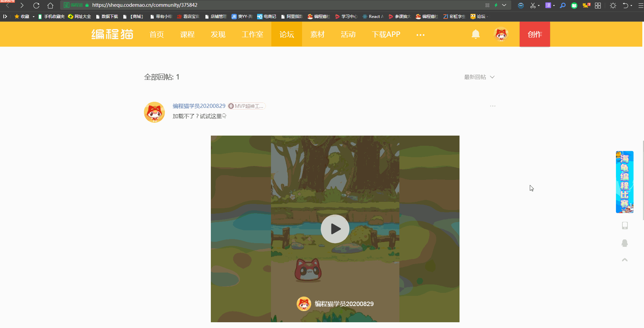Expand the 收藏 bookmarks dropdown arrow
Screen dimensions: 644x328
33,17
